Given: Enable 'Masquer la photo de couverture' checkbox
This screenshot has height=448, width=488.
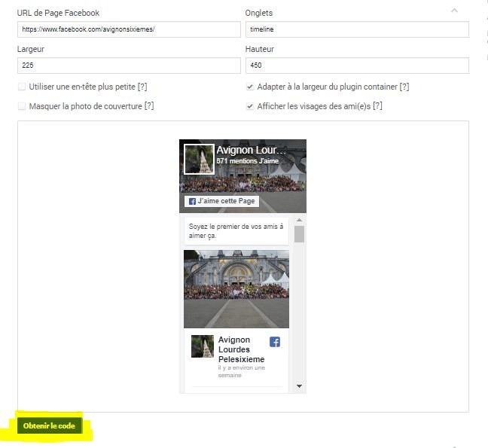Looking at the screenshot, I should pyautogui.click(x=22, y=106).
